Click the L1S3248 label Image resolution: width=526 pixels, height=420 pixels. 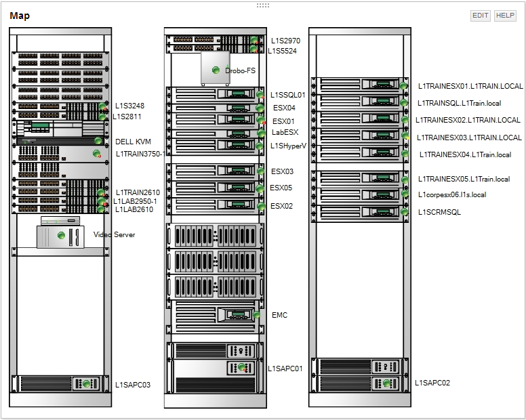[130, 106]
